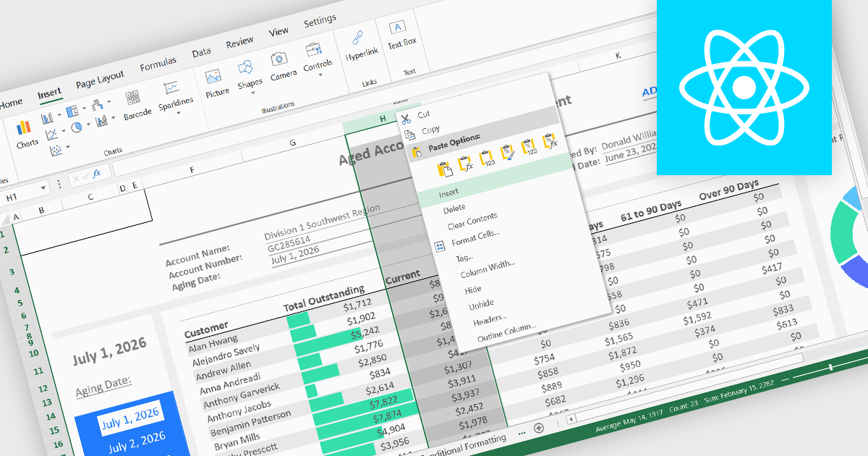
Task: Open the View tab
Action: [278, 32]
